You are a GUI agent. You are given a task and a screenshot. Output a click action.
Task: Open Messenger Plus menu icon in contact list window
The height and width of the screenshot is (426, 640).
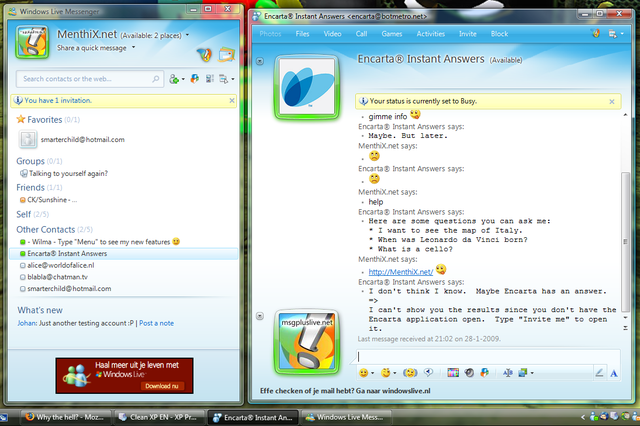(x=204, y=54)
